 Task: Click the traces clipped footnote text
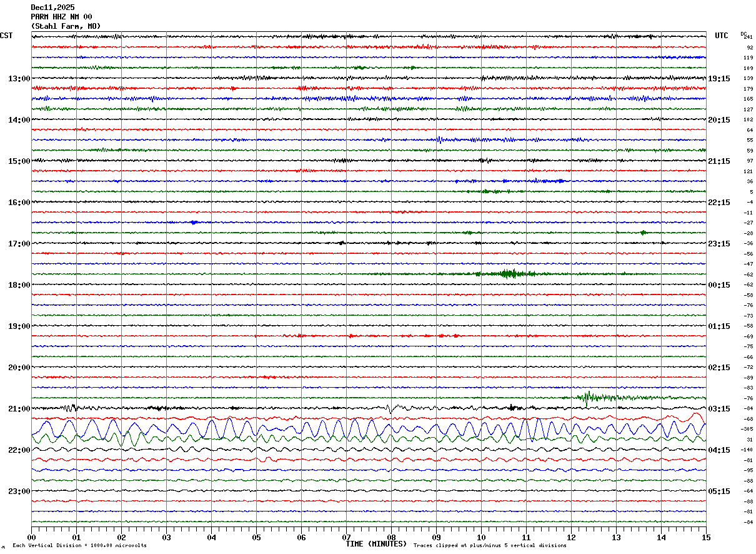tap(490, 546)
